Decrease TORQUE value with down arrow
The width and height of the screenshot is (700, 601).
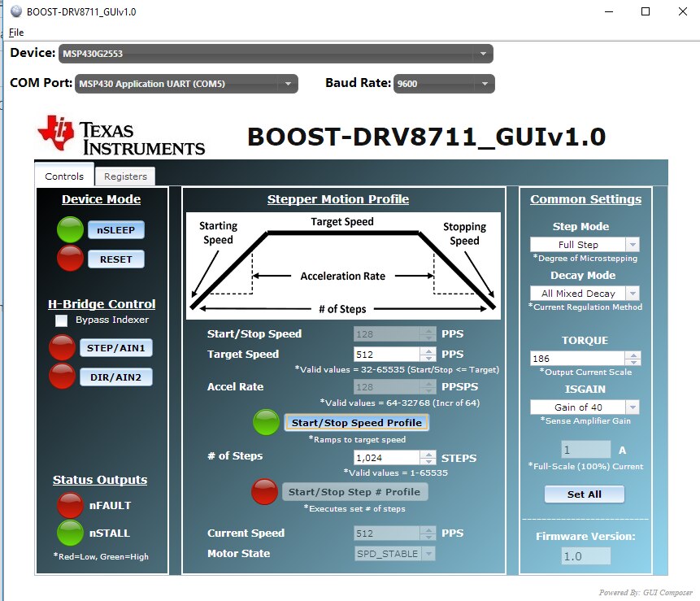pos(633,362)
